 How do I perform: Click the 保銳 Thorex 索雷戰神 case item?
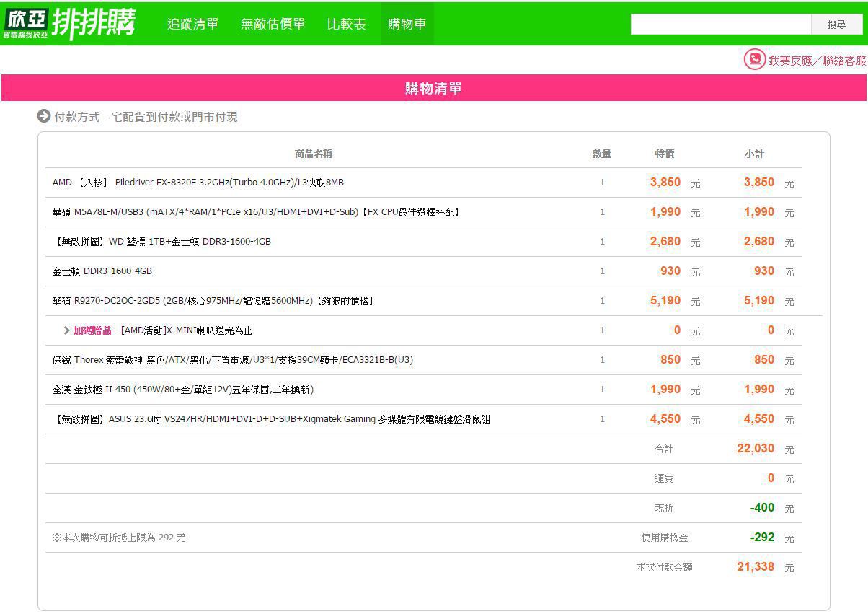point(233,360)
